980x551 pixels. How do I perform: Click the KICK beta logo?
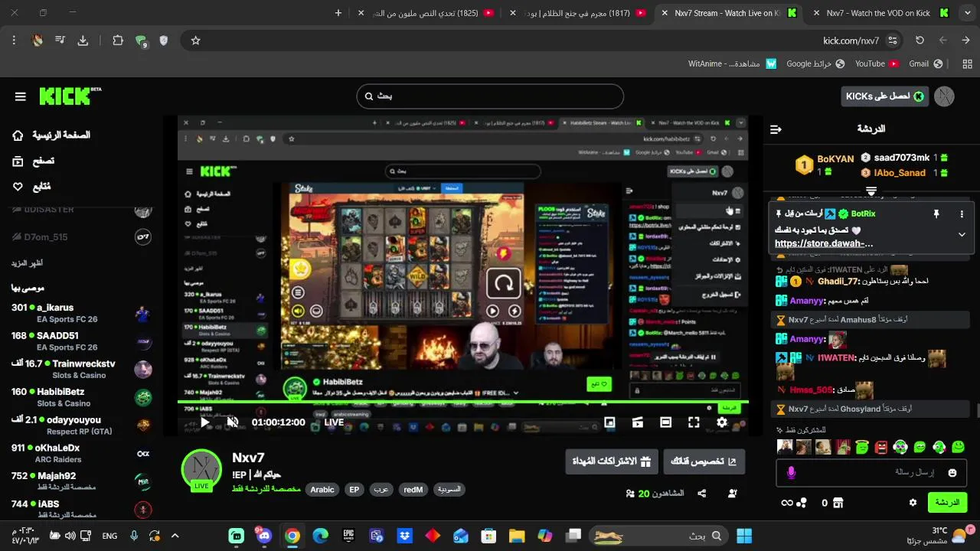pyautogui.click(x=70, y=96)
